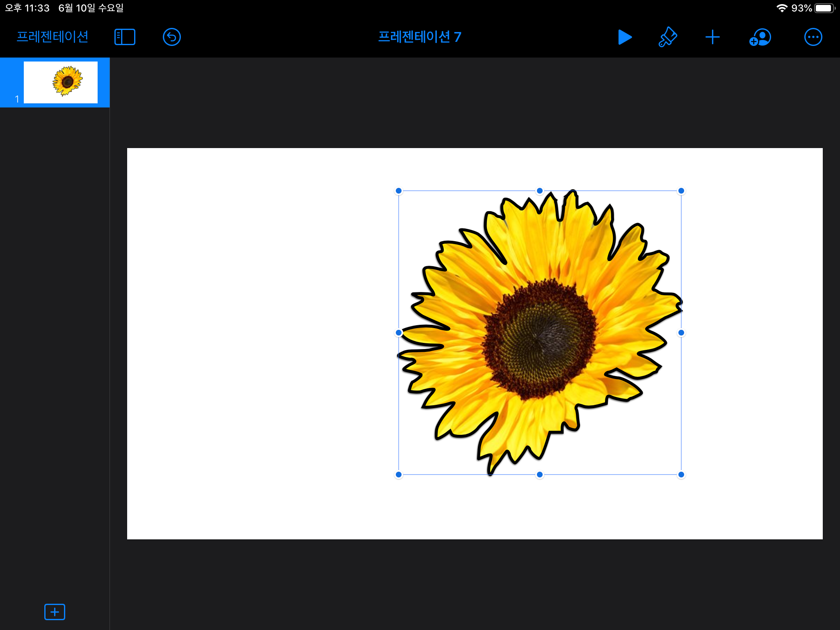Click the bottom-right selection handle
Image resolution: width=840 pixels, height=630 pixels.
point(681,475)
